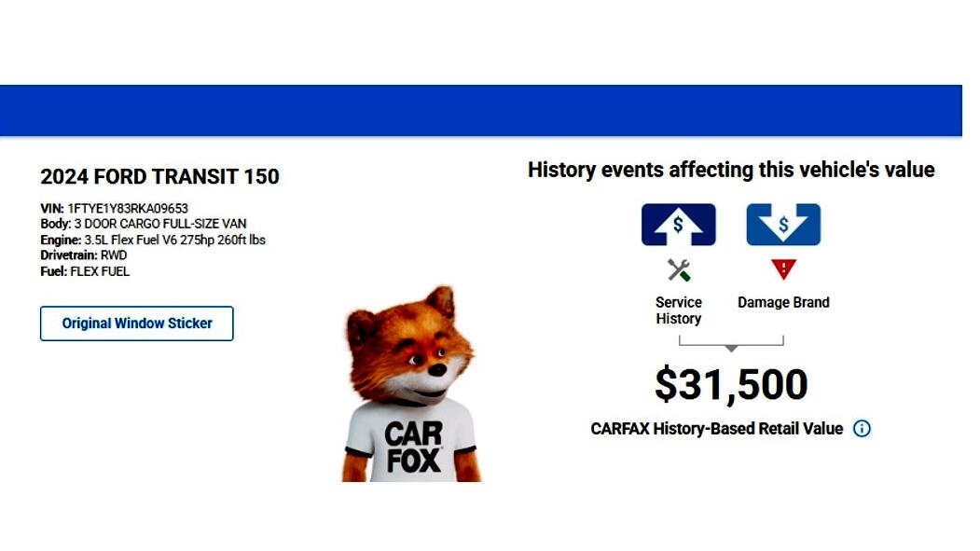Open the Damage Brand label
Viewport: 980px width, 551px height.
[783, 302]
